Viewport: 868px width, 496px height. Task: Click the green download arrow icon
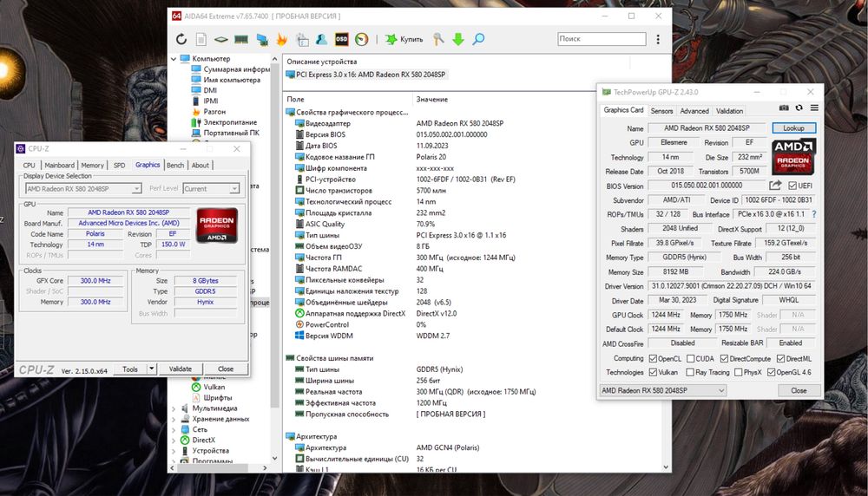(x=458, y=39)
